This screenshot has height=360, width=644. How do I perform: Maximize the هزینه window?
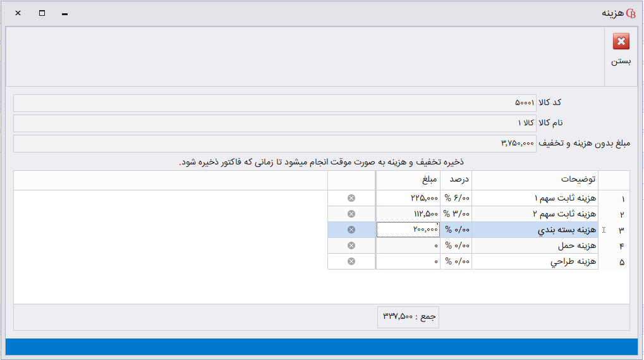[x=42, y=13]
